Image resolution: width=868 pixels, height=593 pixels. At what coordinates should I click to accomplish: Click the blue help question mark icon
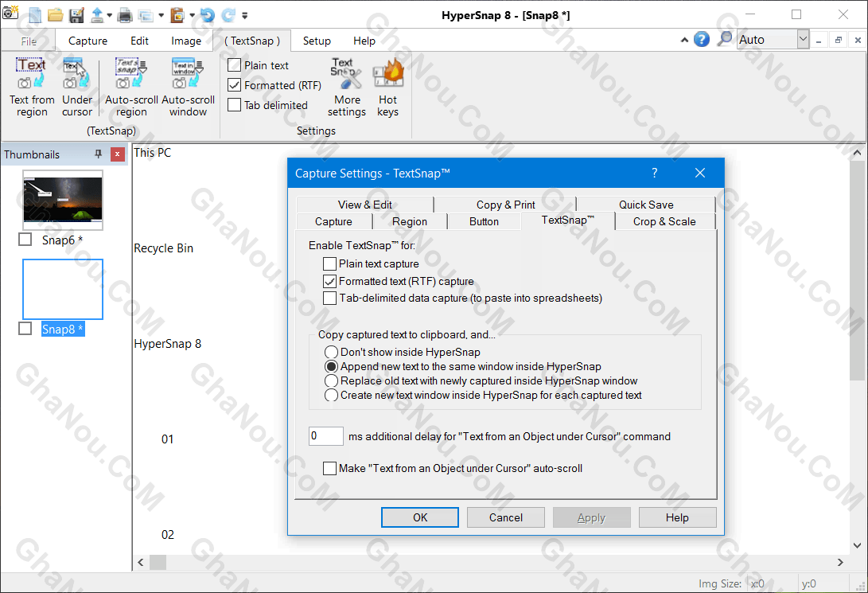pos(702,39)
